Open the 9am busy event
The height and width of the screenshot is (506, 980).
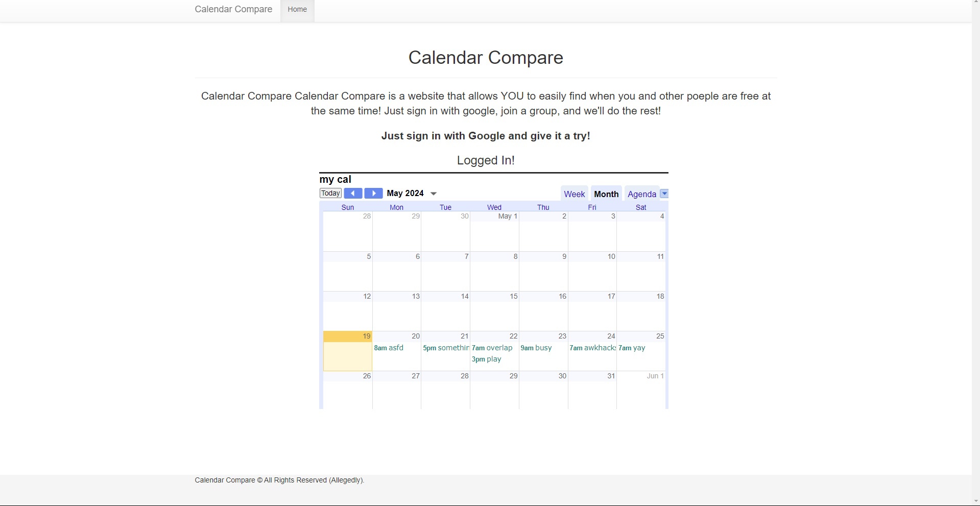(536, 348)
